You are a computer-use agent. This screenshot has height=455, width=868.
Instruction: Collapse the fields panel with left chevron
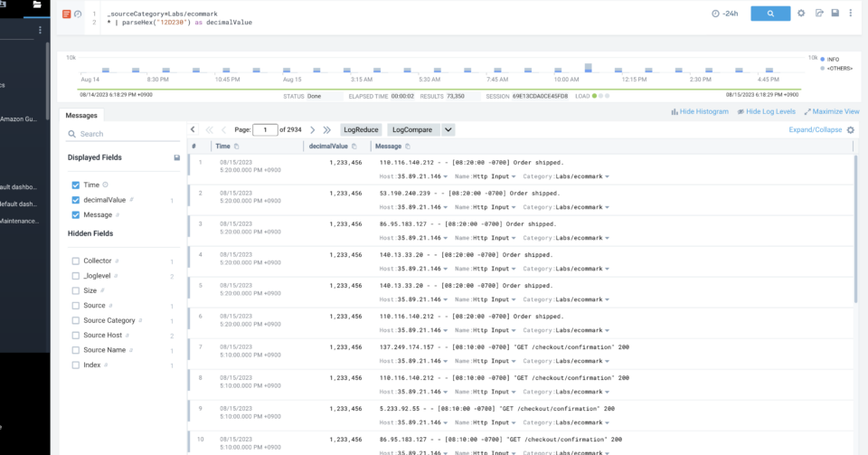point(193,129)
